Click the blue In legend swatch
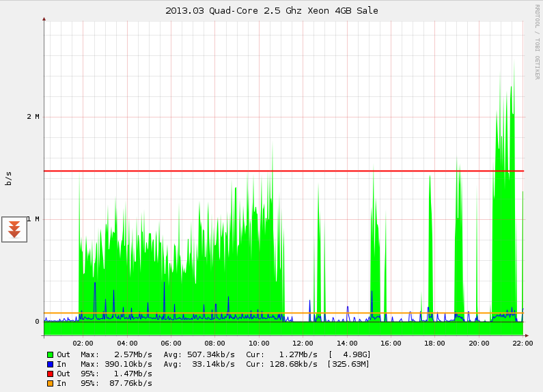Image resolution: width=543 pixels, height=392 pixels. [x=51, y=364]
